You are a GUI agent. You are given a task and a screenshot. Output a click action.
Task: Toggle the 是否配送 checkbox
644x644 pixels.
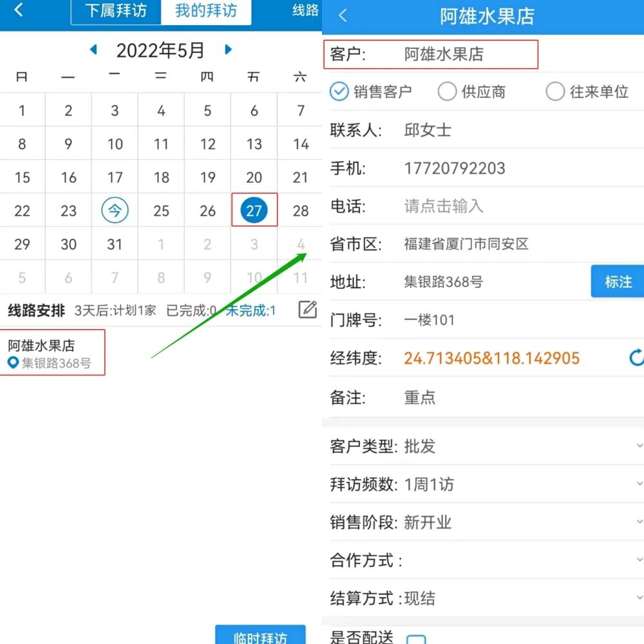tap(416, 639)
